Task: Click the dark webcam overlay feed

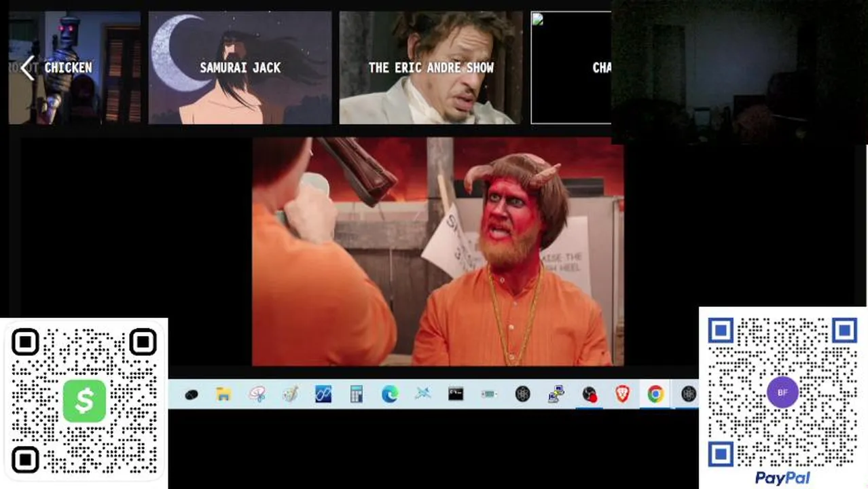Action: pyautogui.click(x=740, y=72)
